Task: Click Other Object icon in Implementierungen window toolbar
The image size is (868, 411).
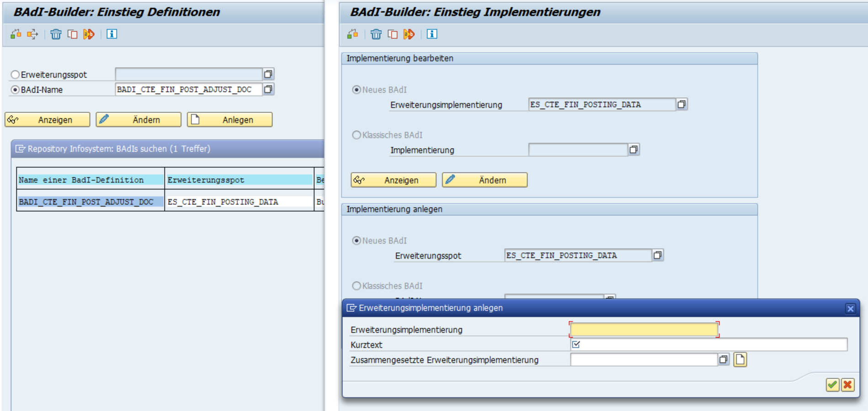Action: [x=352, y=34]
